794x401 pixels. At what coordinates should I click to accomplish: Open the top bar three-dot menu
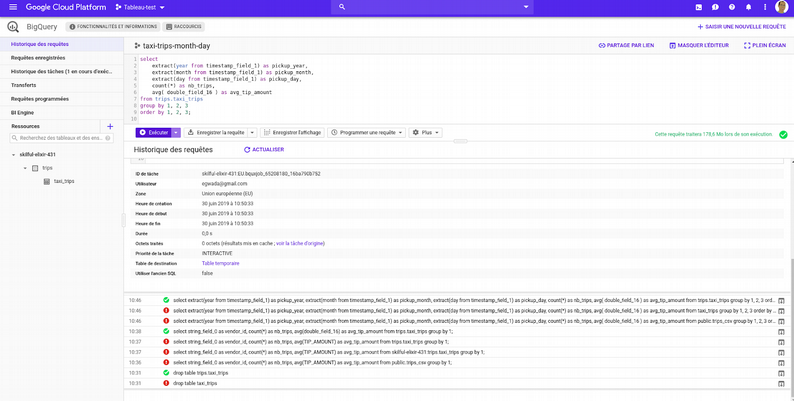(x=764, y=7)
